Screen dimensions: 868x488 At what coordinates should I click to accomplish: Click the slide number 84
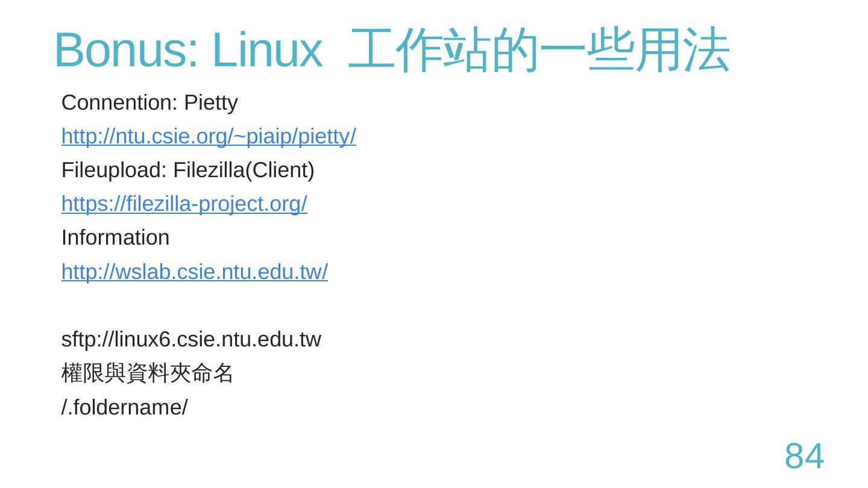pos(804,456)
